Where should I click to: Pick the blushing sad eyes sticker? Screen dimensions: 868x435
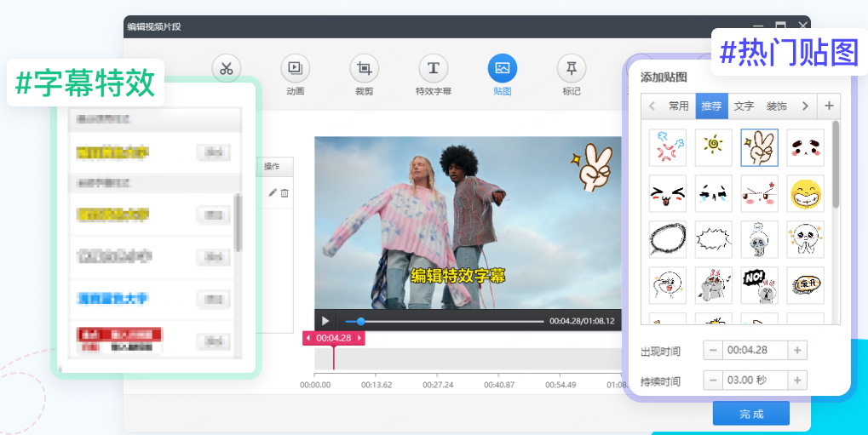(806, 148)
